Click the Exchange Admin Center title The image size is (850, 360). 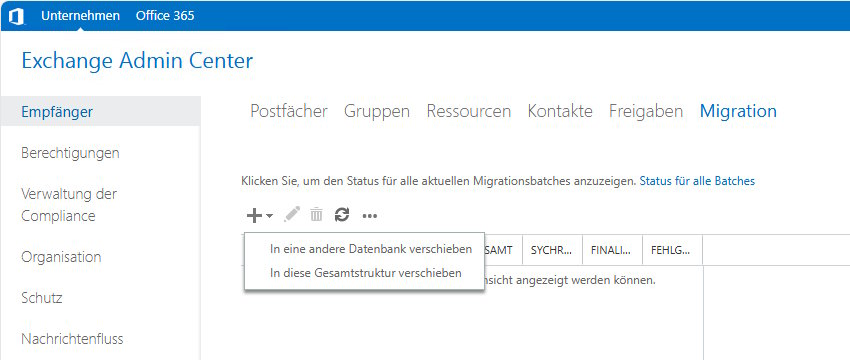pyautogui.click(x=137, y=61)
